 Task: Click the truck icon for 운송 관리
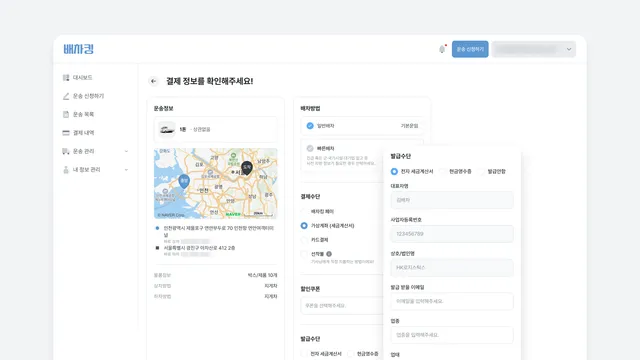[66, 151]
